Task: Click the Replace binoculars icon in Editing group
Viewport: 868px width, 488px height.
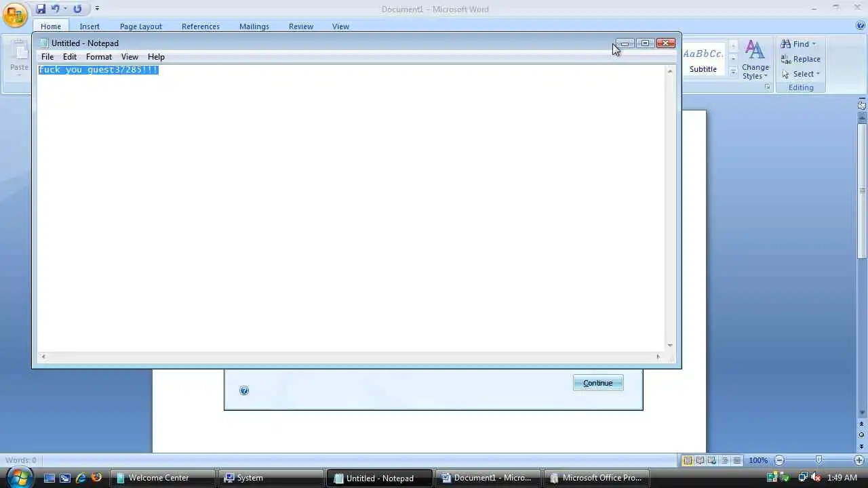Action: click(x=786, y=59)
